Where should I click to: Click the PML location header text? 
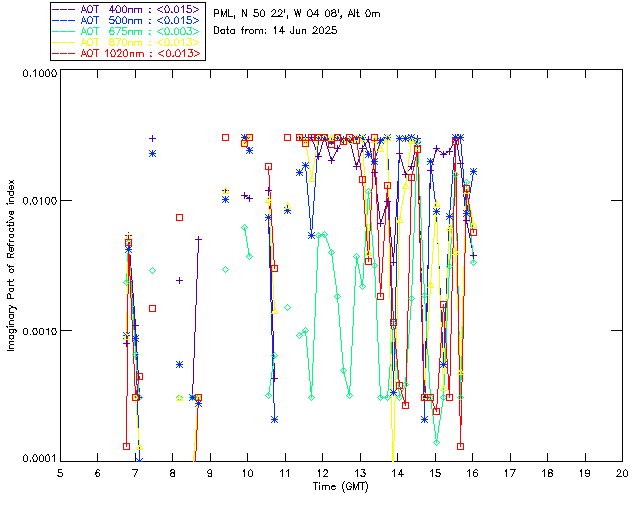(297, 14)
